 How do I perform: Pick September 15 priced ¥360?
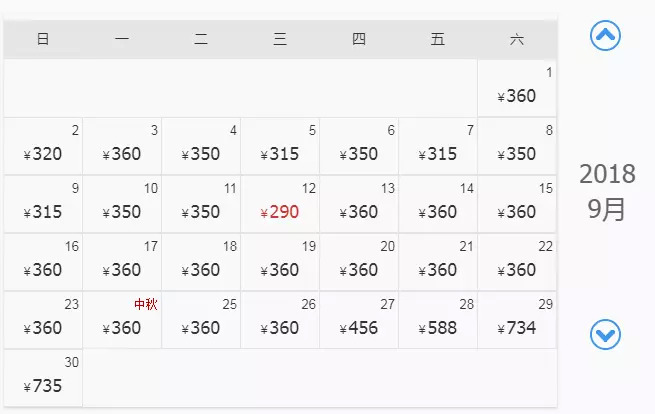pyautogui.click(x=517, y=204)
